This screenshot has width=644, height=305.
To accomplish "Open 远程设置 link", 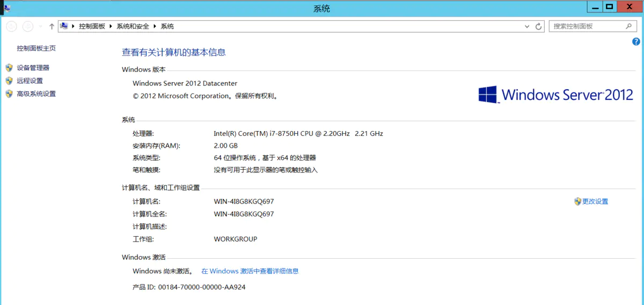I will click(x=30, y=81).
